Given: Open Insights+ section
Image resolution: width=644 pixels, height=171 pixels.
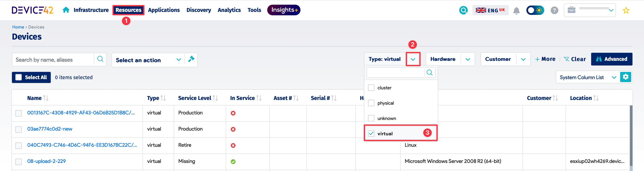Looking at the screenshot, I should tap(284, 10).
